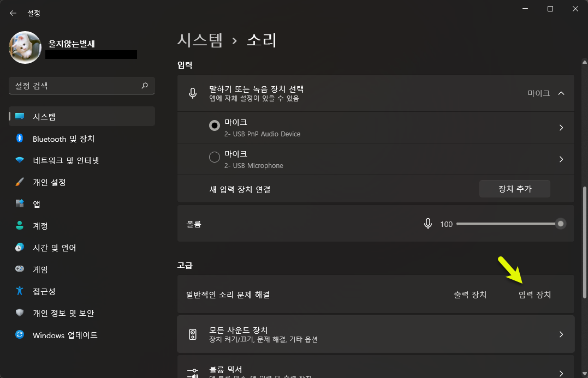Image resolution: width=588 pixels, height=378 pixels.
Task: Open 시스템 in the sidebar
Action: [x=82, y=117]
